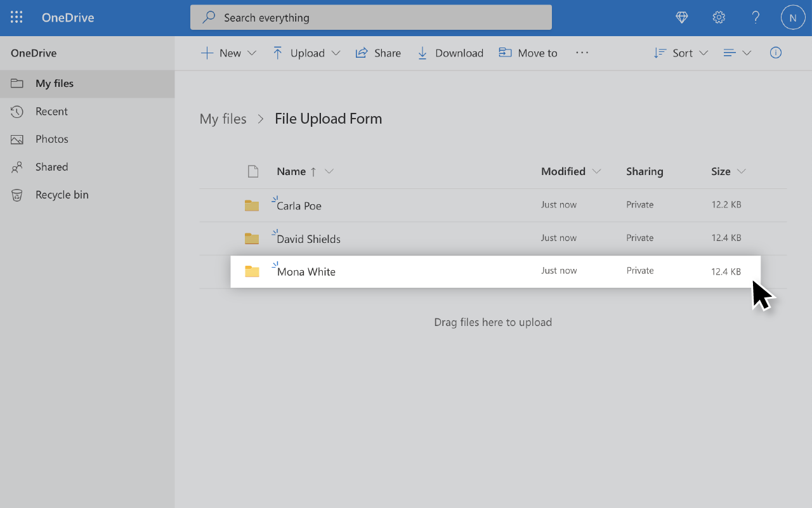Navigate to My files via breadcrumb
The height and width of the screenshot is (508, 812).
(x=223, y=119)
